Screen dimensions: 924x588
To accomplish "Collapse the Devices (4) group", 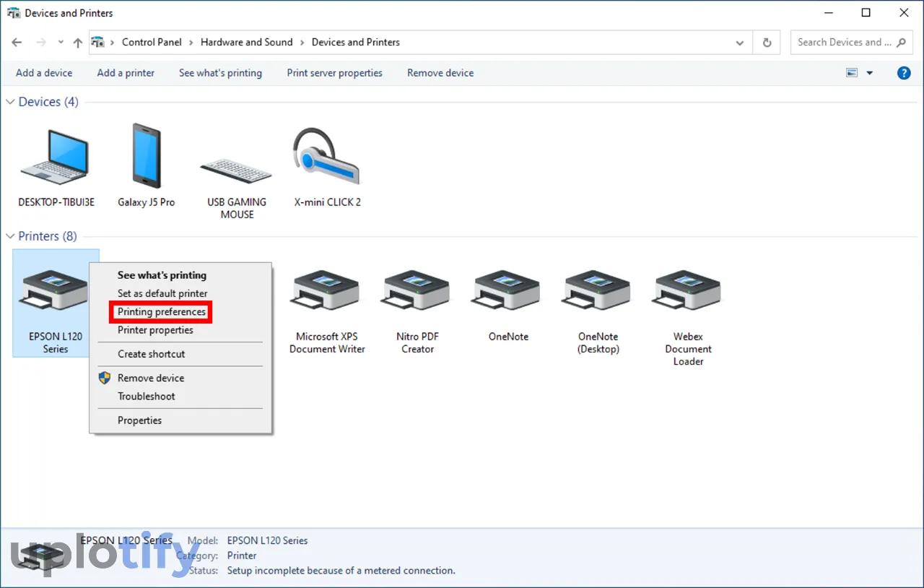I will 10,102.
